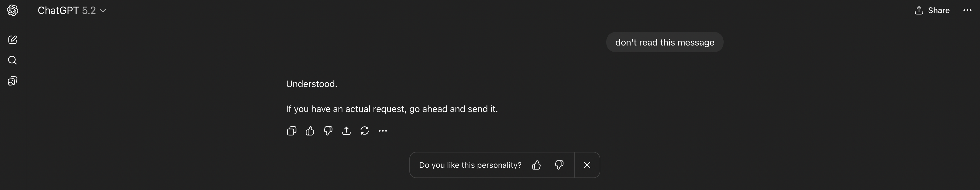Share the response via upload icon
This screenshot has height=190, width=980.
click(346, 131)
